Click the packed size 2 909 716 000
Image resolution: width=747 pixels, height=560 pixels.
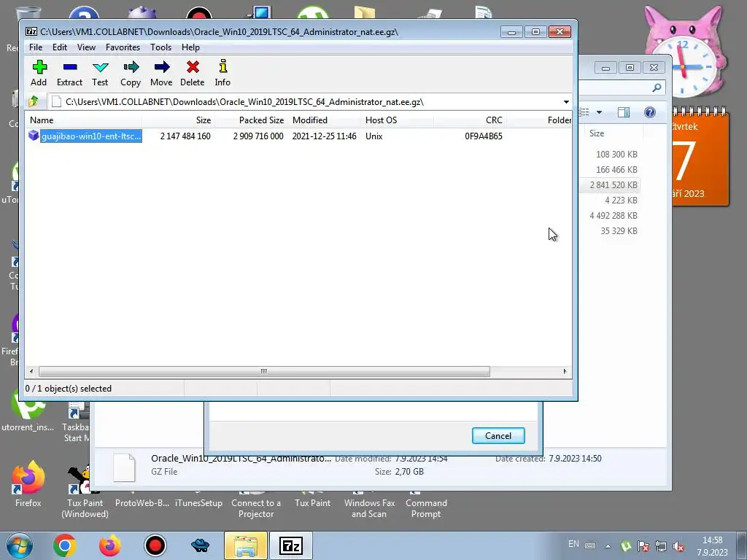tap(258, 136)
